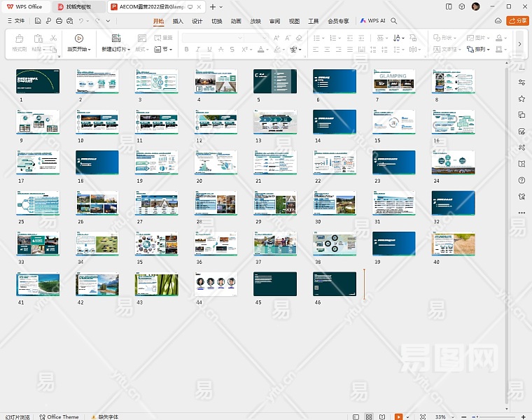The height and width of the screenshot is (420, 532).
Task: Switch to reading view in status bar
Action: (382, 416)
